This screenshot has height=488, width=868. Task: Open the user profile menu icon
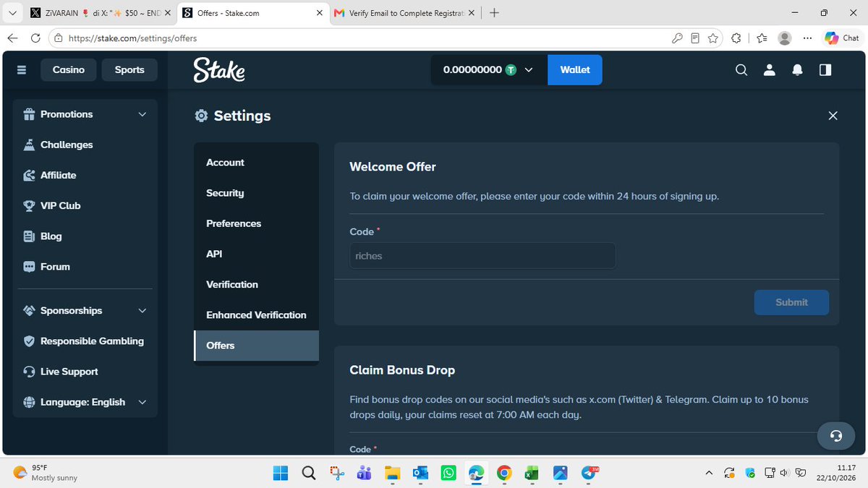770,70
